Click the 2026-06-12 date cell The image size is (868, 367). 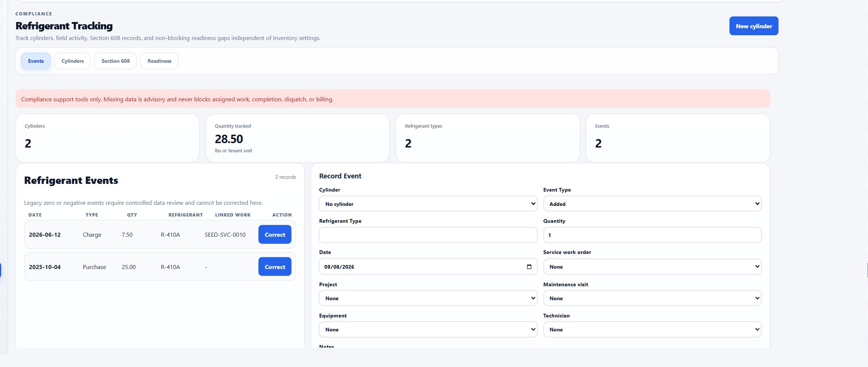point(45,235)
